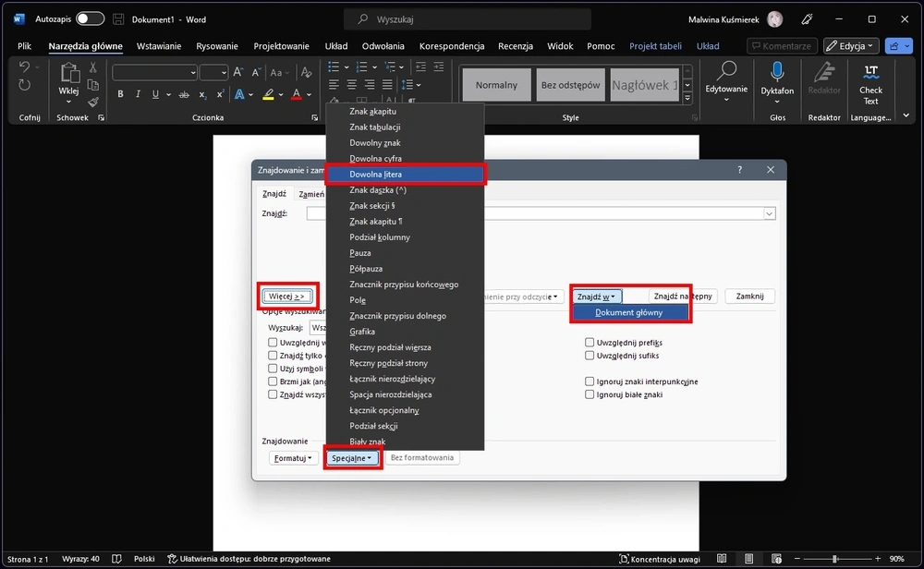Toggle italic formatting
The height and width of the screenshot is (569, 924).
(x=138, y=94)
